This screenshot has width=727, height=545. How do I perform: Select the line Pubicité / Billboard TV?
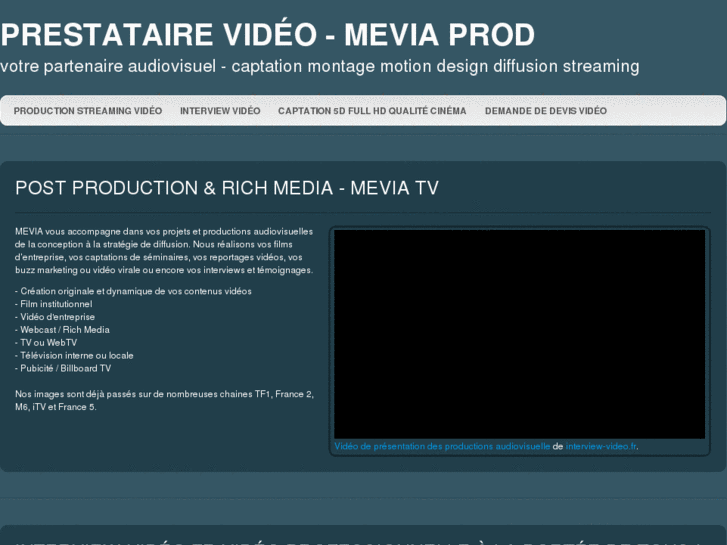tap(63, 368)
